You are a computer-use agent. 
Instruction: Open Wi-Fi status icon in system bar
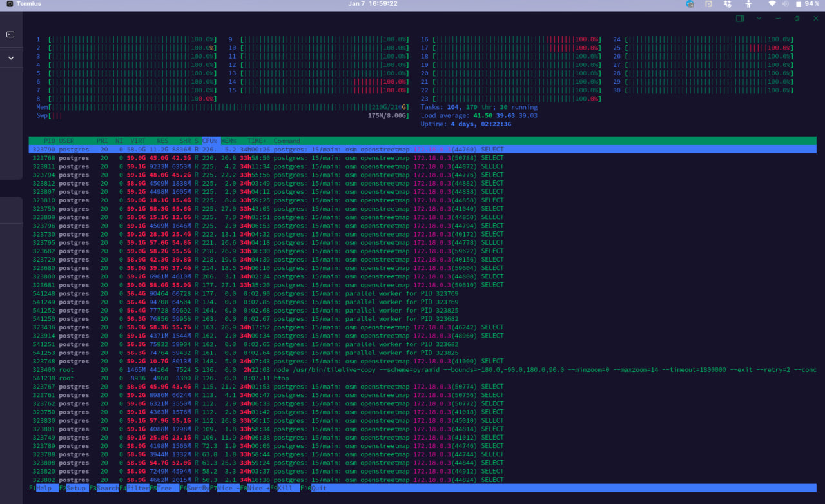772,4
